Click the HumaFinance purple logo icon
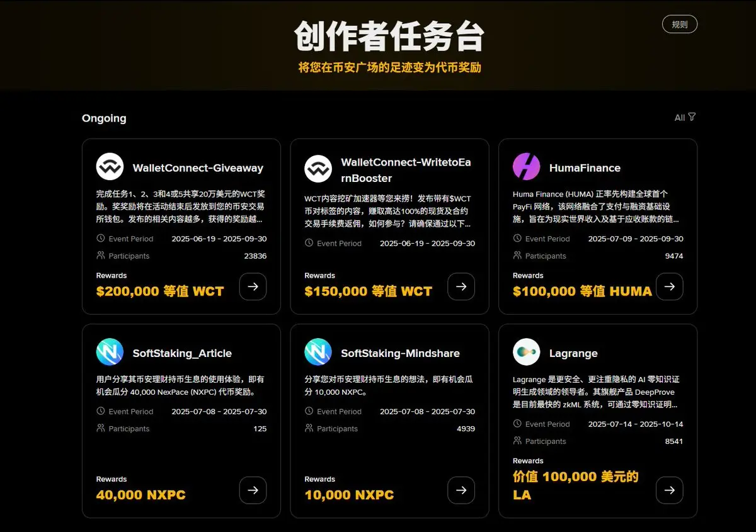Image resolution: width=756 pixels, height=532 pixels. tap(527, 167)
